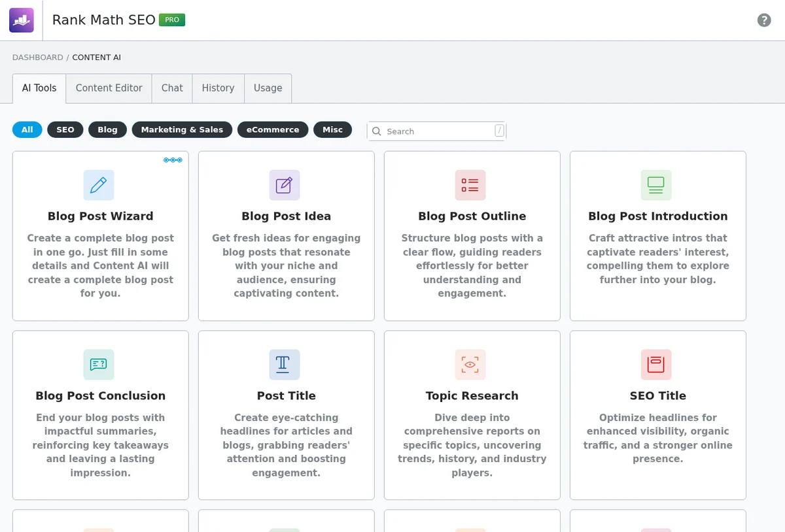Filter tools by Blog
785x532 pixels.
pyautogui.click(x=107, y=129)
